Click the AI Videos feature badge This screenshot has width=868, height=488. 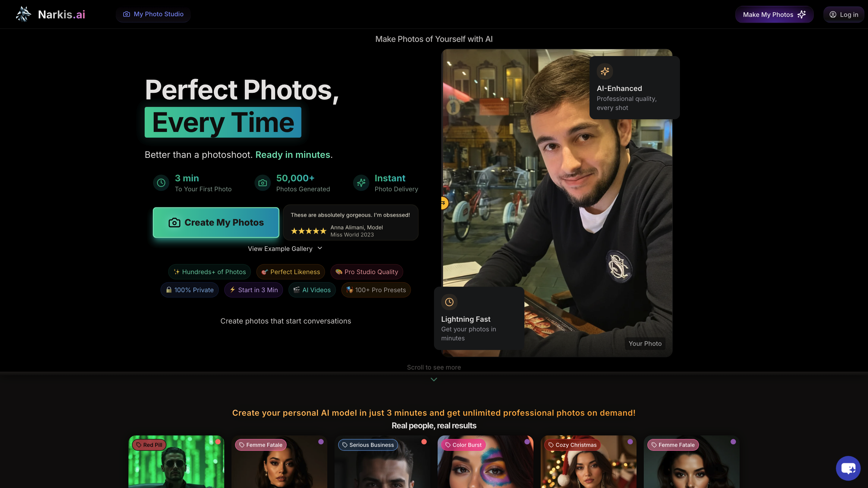(312, 290)
